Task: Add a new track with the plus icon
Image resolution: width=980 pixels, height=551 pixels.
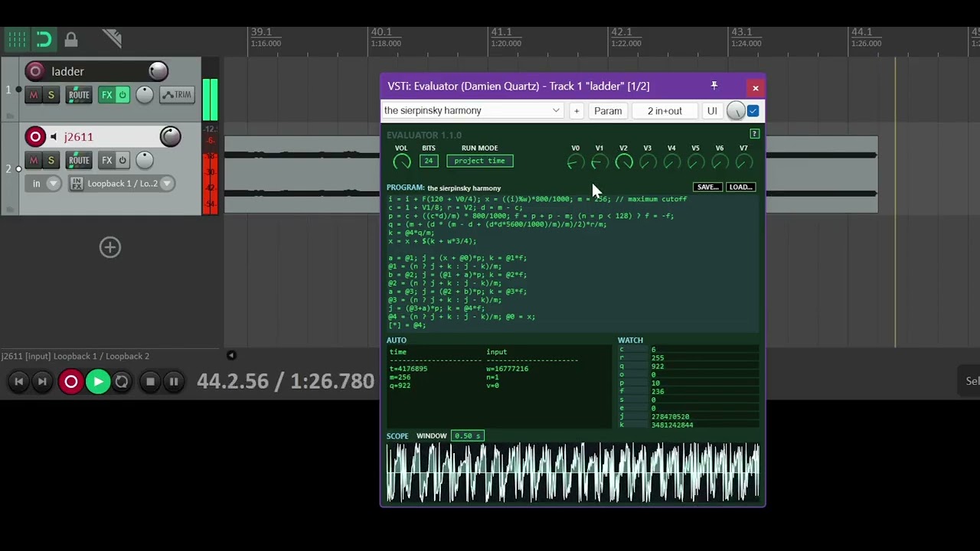Action: [x=110, y=247]
